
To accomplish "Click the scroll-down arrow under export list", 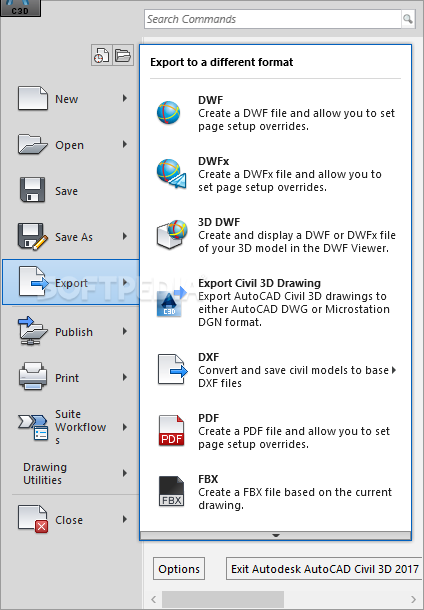I will coord(275,535).
